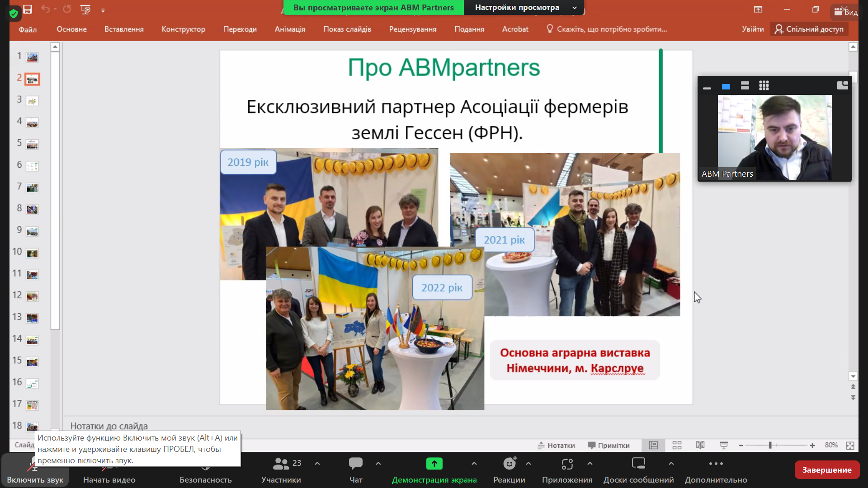The image size is (868, 488).
Task: Click the Save icon in quick access toolbar
Action: 28,9
